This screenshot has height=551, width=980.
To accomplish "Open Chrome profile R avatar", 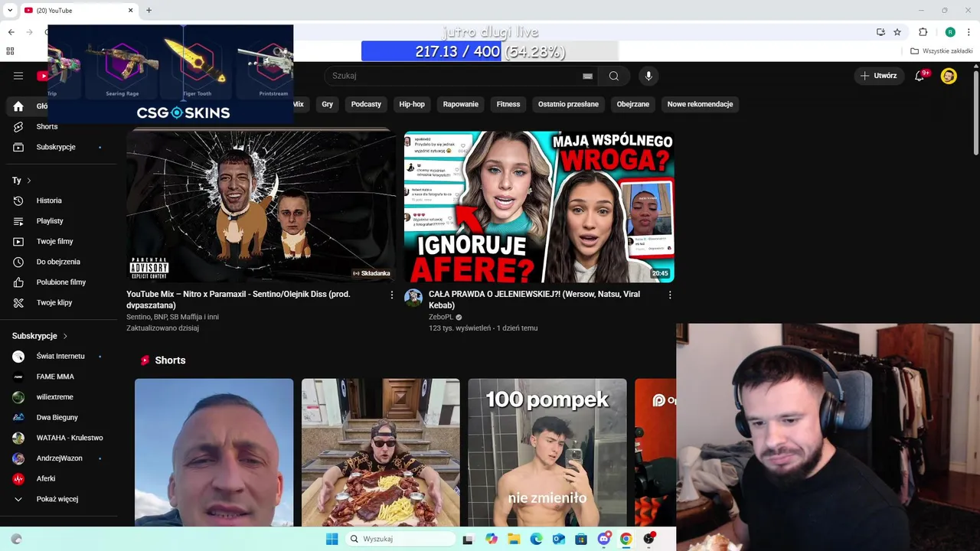I will (950, 32).
